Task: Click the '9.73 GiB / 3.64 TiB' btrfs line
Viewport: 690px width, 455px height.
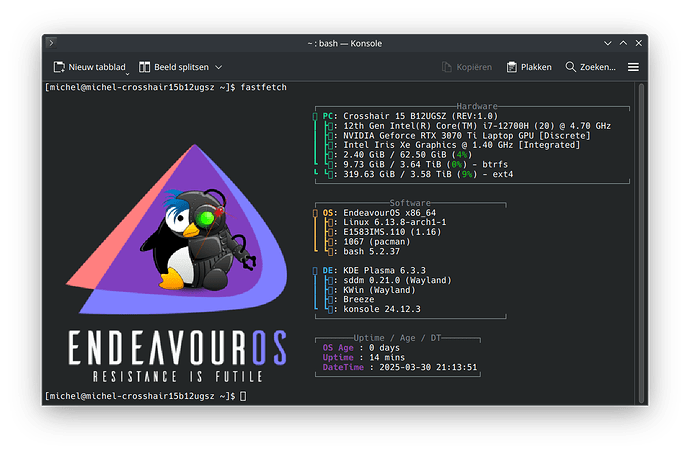Action: click(x=426, y=165)
